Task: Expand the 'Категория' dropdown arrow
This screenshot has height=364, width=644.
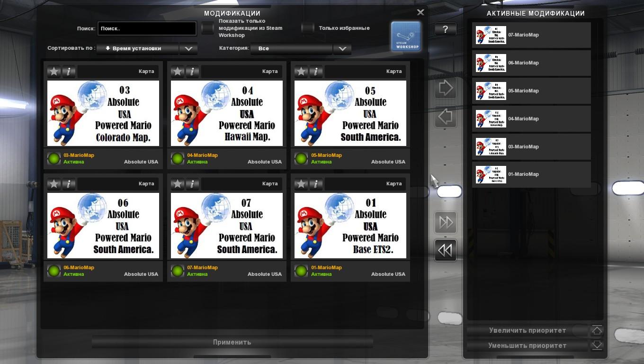Action: click(x=342, y=49)
